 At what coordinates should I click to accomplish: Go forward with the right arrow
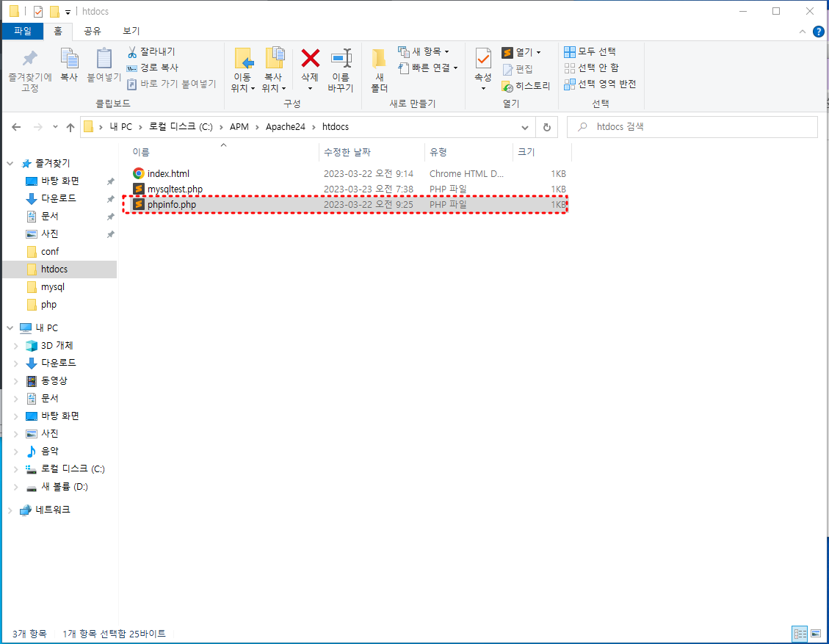(38, 127)
